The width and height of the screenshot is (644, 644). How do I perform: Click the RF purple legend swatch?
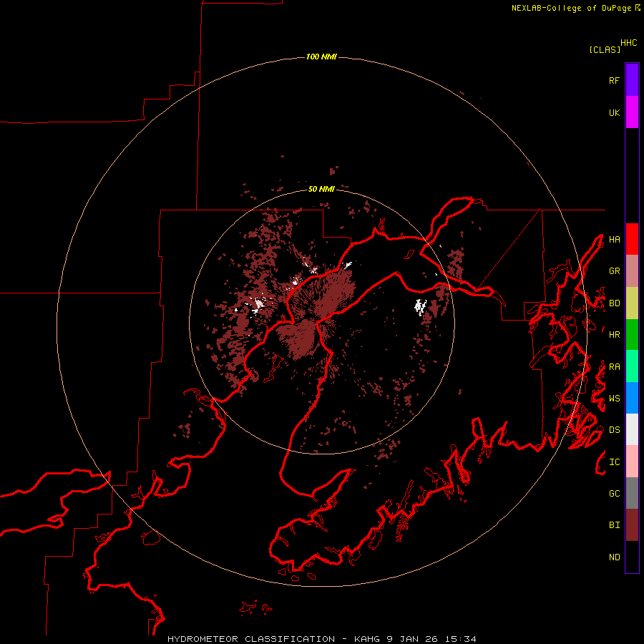click(x=632, y=80)
